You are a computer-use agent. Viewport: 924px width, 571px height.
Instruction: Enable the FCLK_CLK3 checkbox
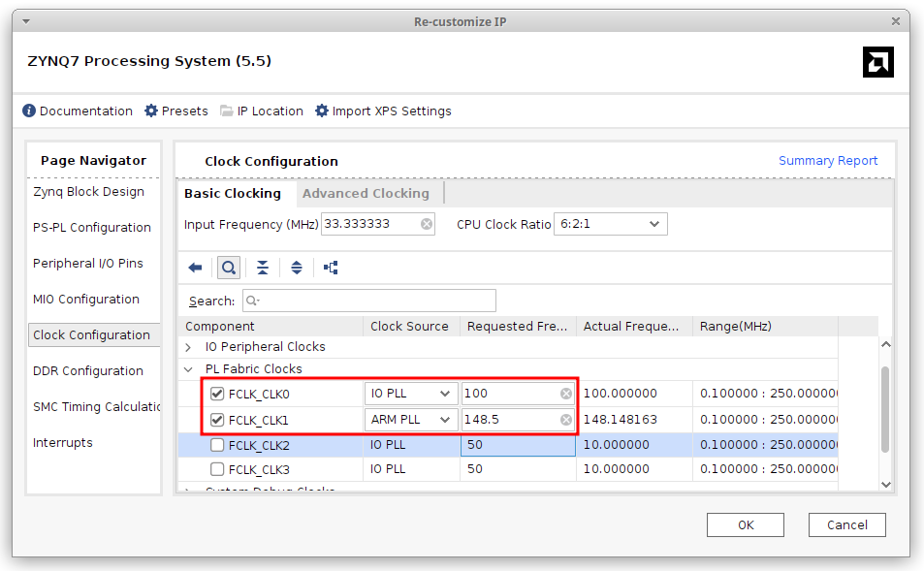pos(217,469)
